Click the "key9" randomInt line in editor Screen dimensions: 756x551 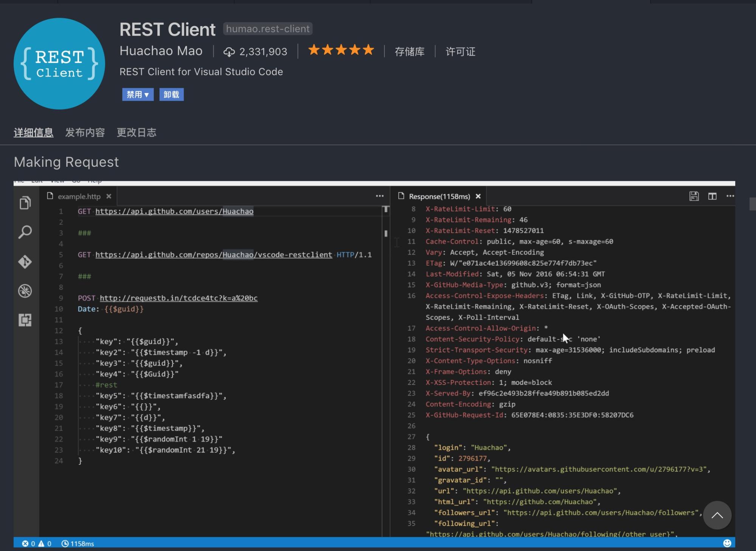(159, 439)
